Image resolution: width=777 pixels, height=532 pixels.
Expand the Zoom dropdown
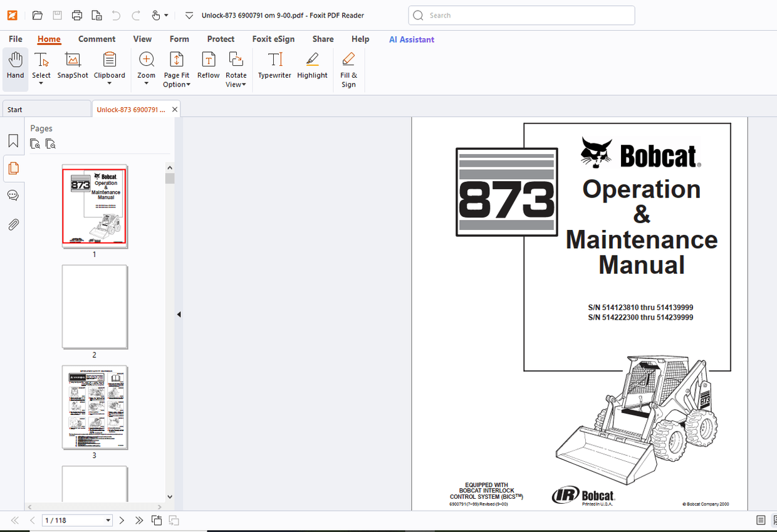click(x=146, y=83)
